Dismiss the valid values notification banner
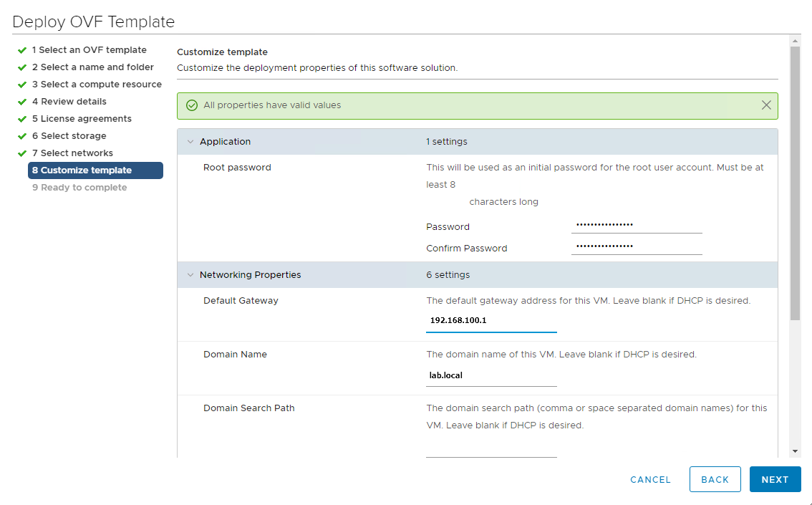 pyautogui.click(x=766, y=105)
